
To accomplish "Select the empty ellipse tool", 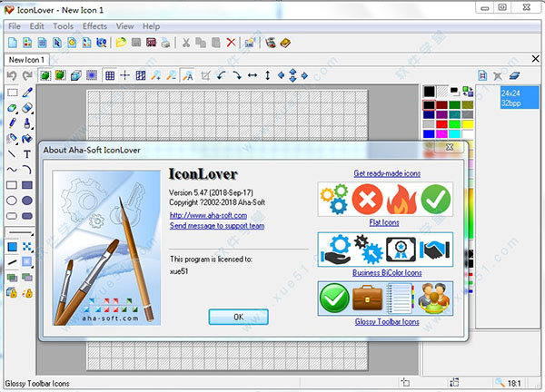I will coord(12,201).
